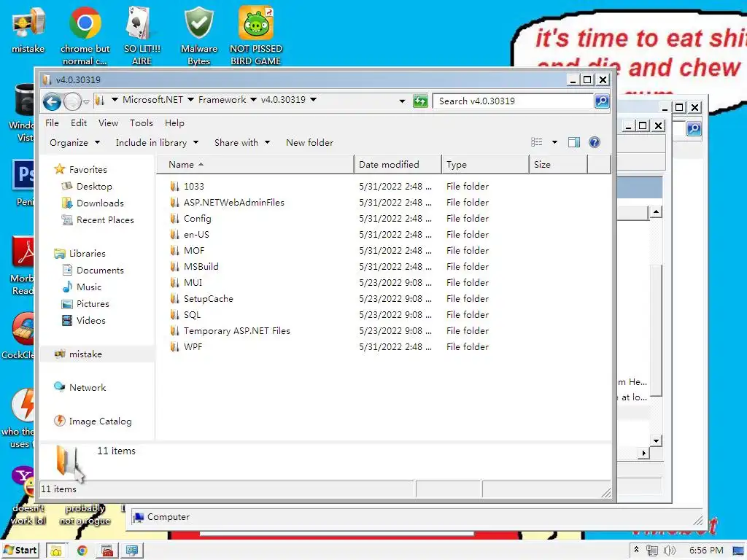This screenshot has width=747, height=560.
Task: Click the Search v4.0.30319 input field
Action: (x=513, y=101)
